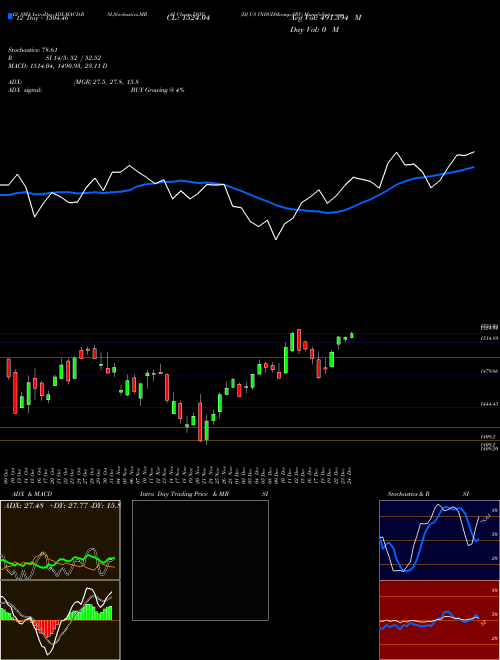Click the 'MACD: 1514.04, 1490.93, 23.11 D' line
This screenshot has height=660, width=500.
click(x=58, y=66)
